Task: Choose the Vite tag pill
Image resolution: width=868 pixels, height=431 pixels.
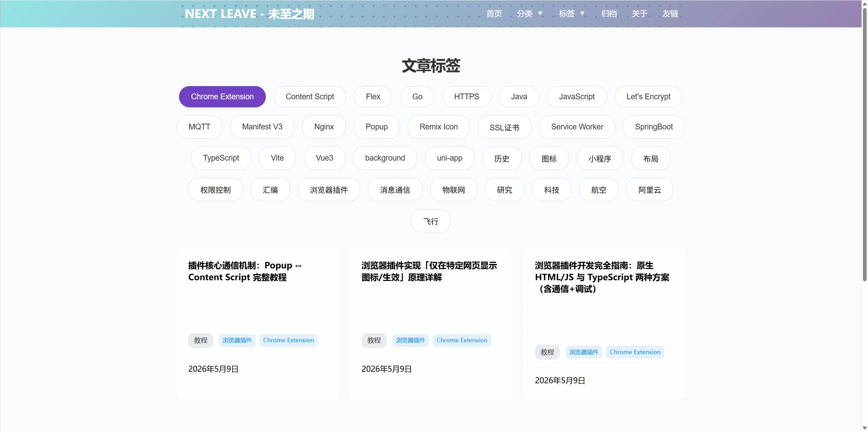Action: point(277,158)
